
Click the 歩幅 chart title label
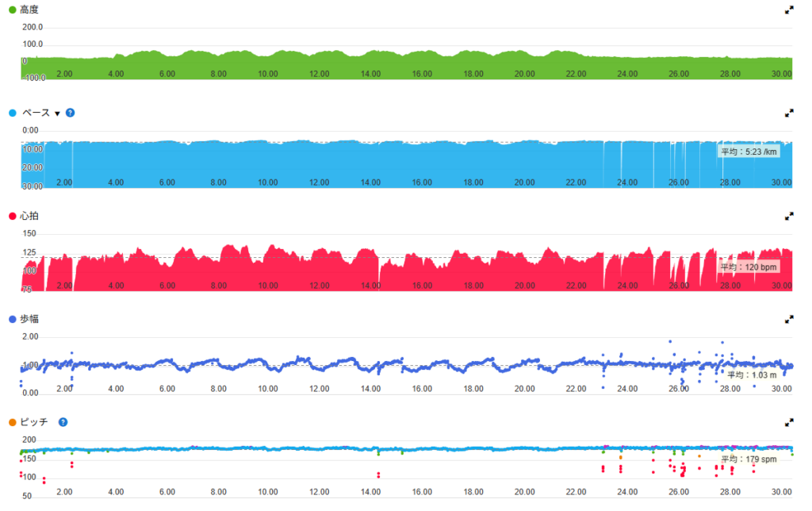31,319
